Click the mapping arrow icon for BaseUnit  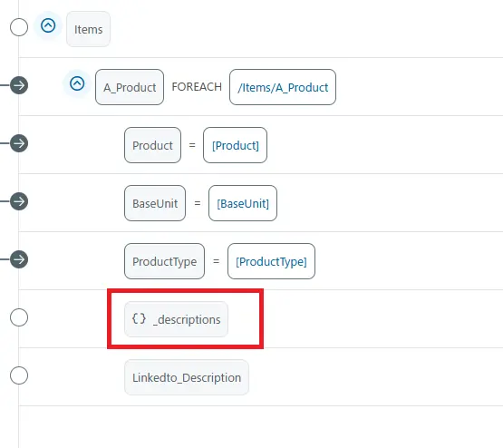point(19,201)
